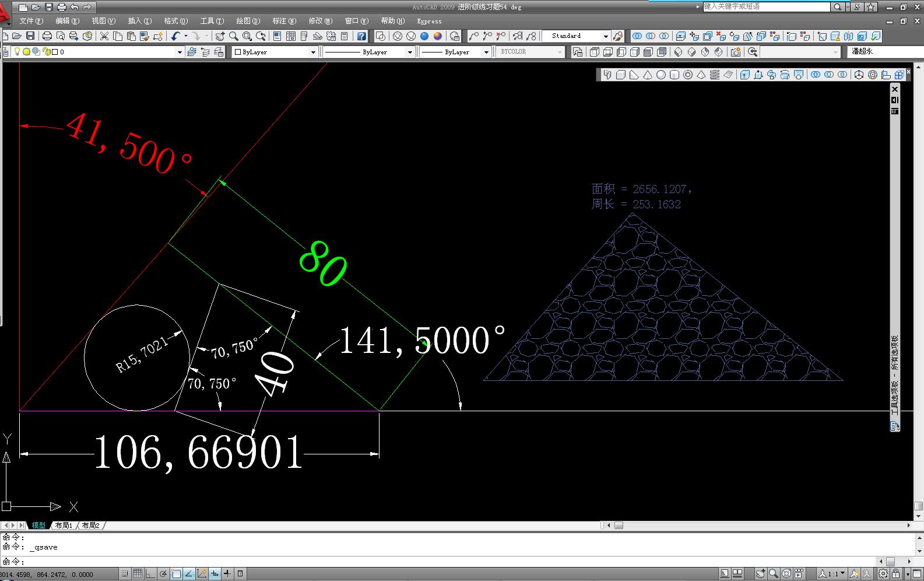Image resolution: width=924 pixels, height=581 pixels.
Task: Click in the keyword search field
Action: point(767,7)
